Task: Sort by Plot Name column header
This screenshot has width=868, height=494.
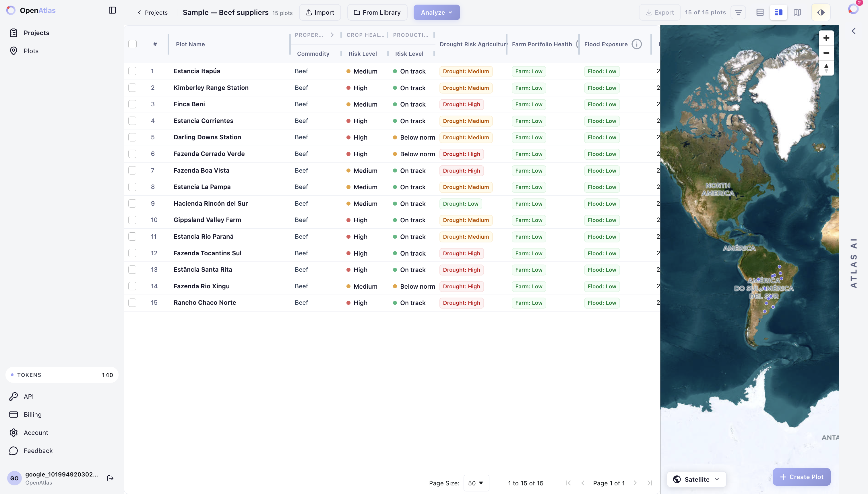Action: (x=190, y=44)
